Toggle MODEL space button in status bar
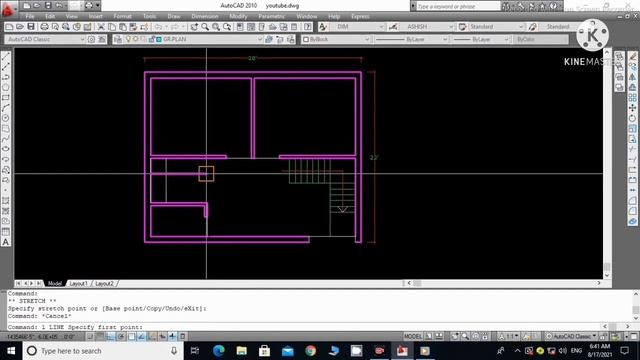 point(413,336)
